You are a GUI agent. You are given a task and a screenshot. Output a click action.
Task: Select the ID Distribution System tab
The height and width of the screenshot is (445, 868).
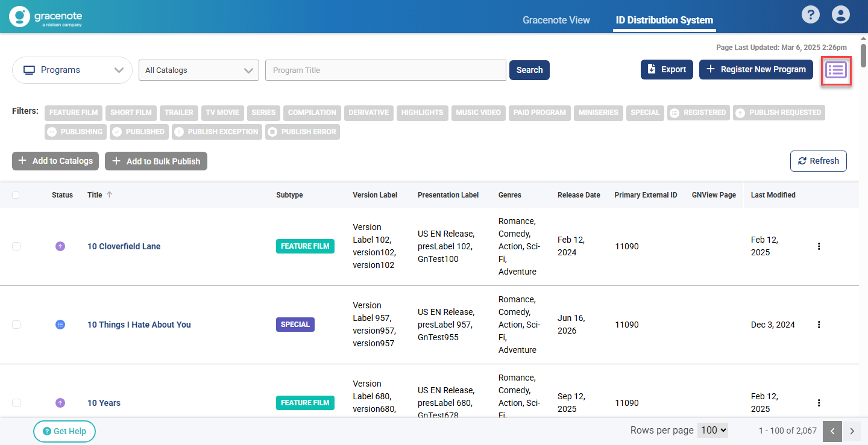664,20
